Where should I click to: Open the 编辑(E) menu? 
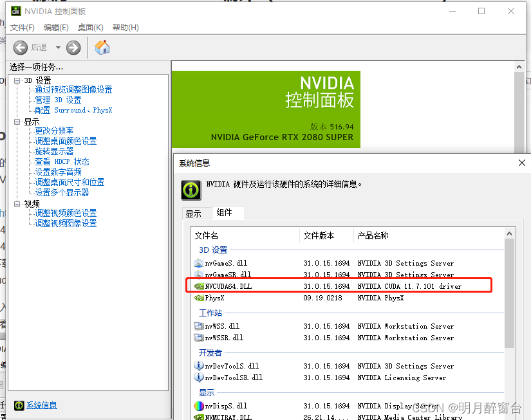click(x=56, y=28)
